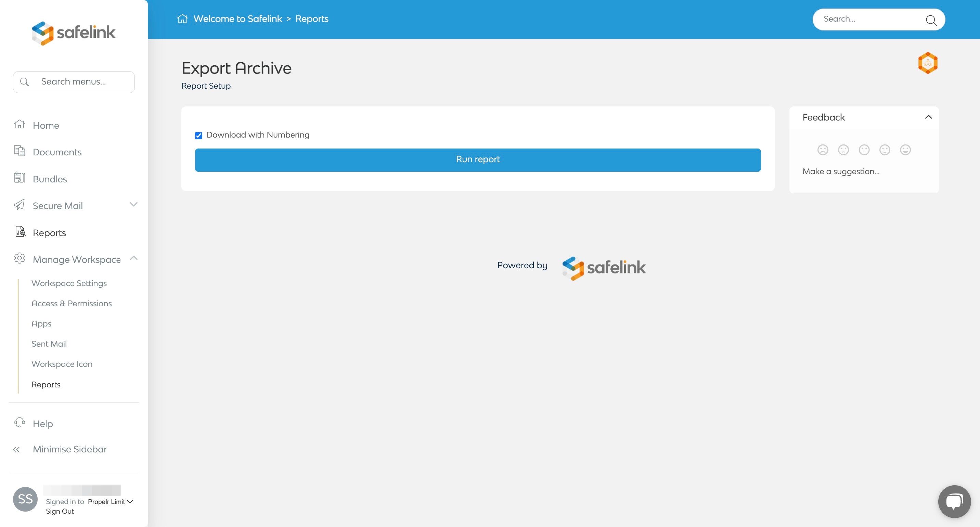Go to Workspace Settings

[x=69, y=283]
